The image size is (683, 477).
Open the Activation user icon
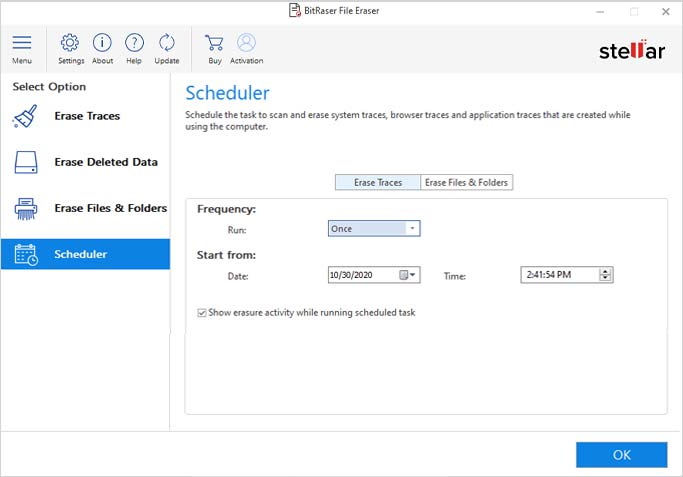tap(247, 43)
